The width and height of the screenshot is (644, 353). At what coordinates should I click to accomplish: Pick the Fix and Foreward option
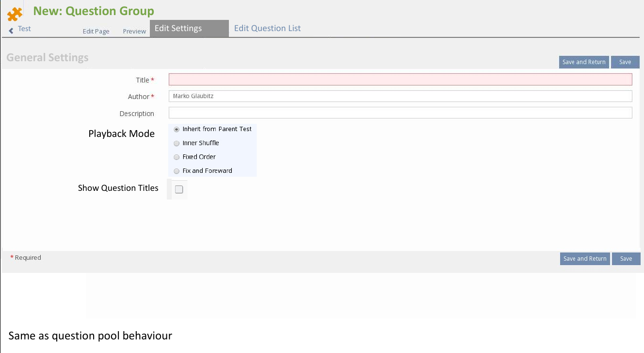tap(177, 171)
